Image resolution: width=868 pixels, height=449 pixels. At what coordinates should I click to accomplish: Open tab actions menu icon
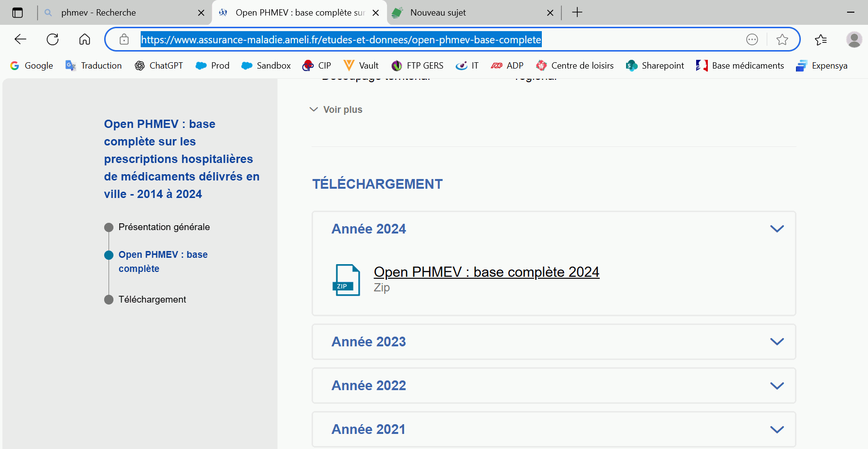[x=18, y=13]
